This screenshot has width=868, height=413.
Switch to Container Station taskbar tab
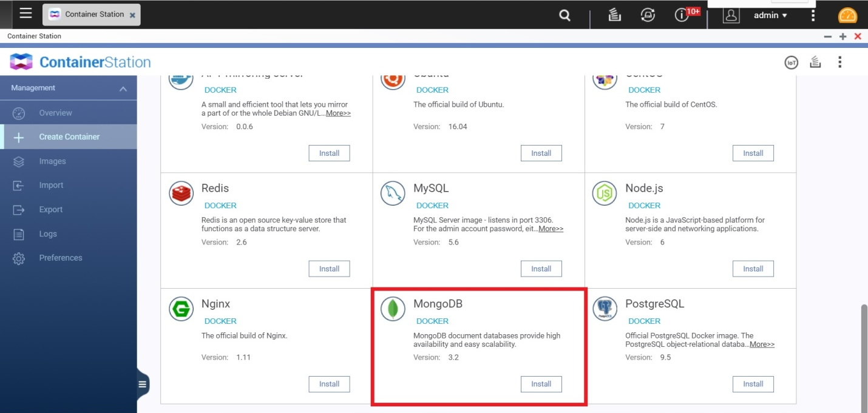click(x=91, y=15)
